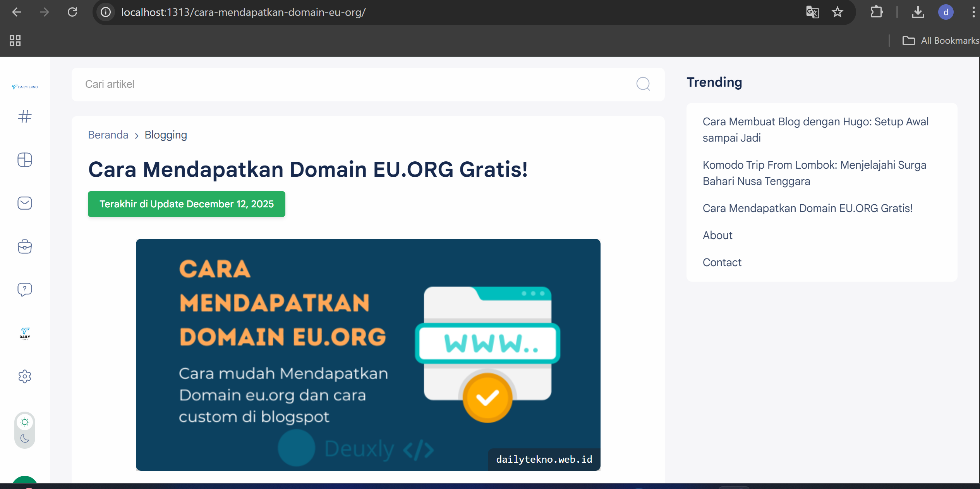Click the article title heading

point(308,169)
